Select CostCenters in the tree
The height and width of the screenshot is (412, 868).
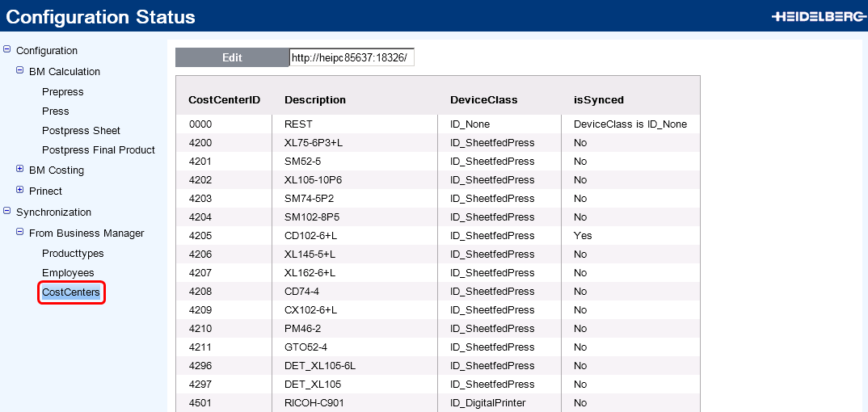(x=71, y=292)
